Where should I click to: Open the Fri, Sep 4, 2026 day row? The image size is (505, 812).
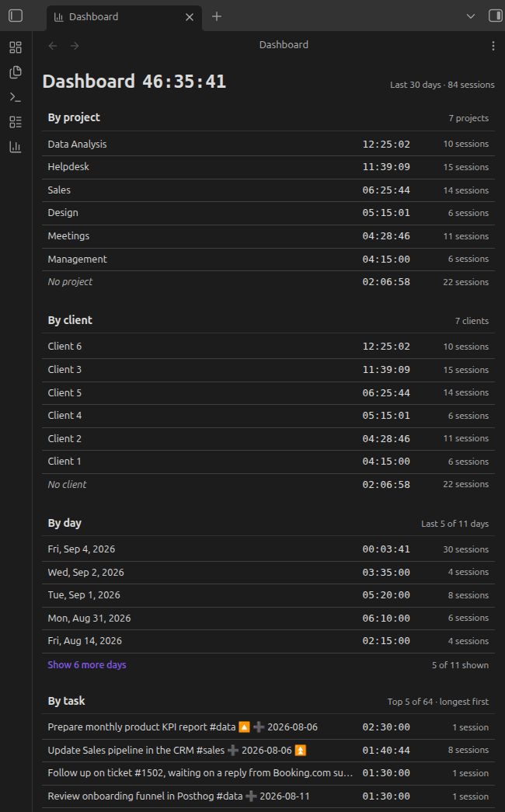(268, 549)
